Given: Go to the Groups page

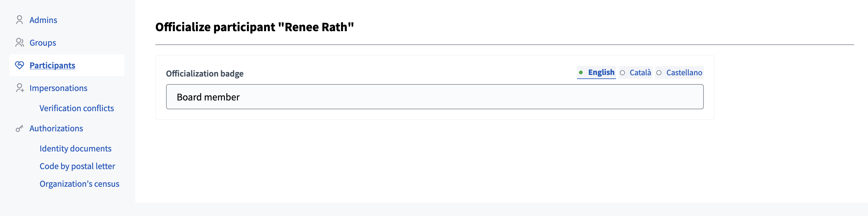Looking at the screenshot, I should (x=43, y=43).
